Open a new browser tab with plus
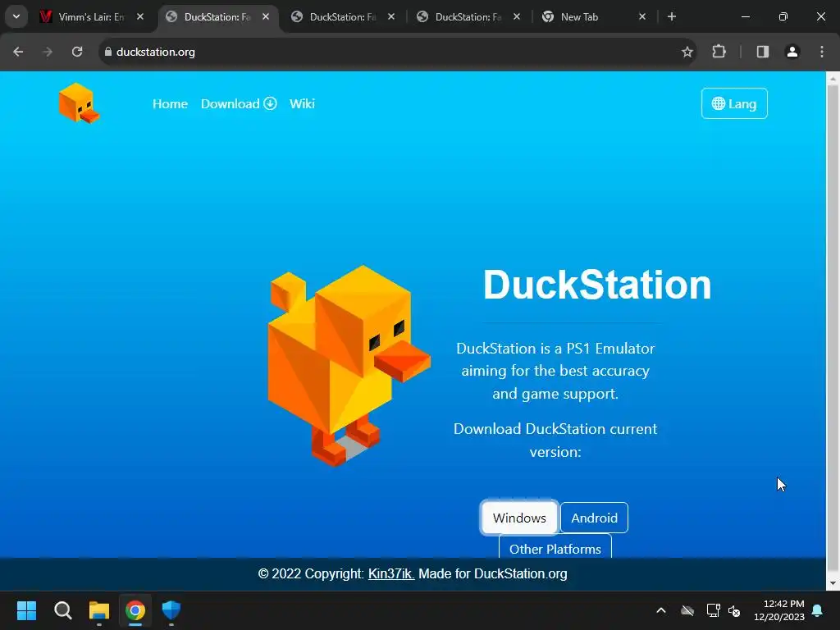The image size is (840, 630). 672,17
